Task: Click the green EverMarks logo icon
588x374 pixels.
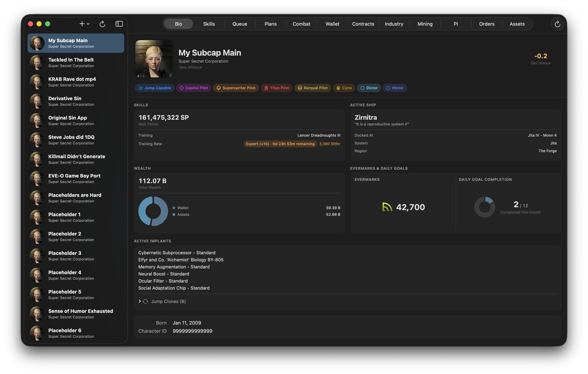Action: click(387, 207)
